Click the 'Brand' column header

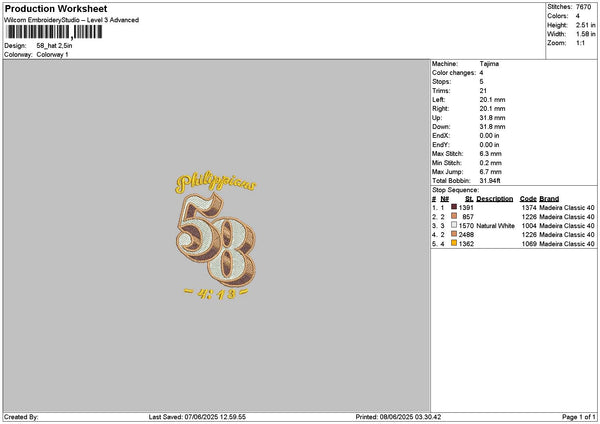click(x=549, y=199)
